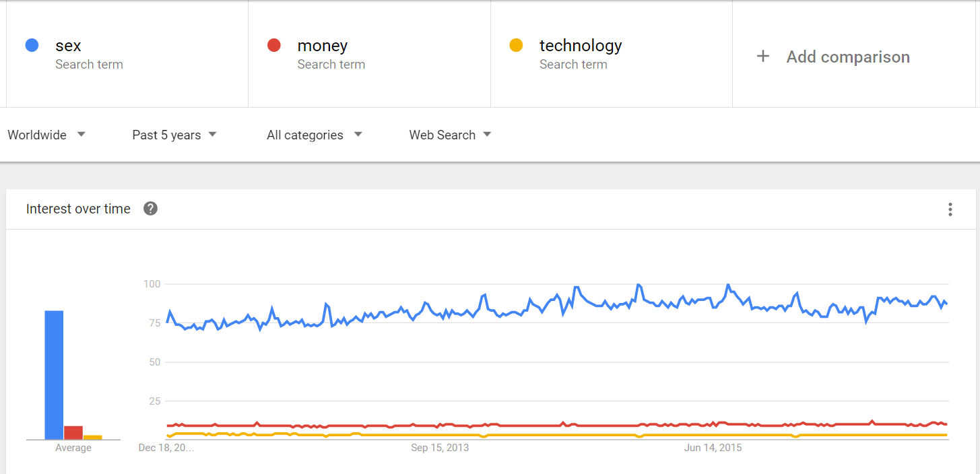Click the red average bar for money
Screen dimensions: 980x474
click(73, 432)
